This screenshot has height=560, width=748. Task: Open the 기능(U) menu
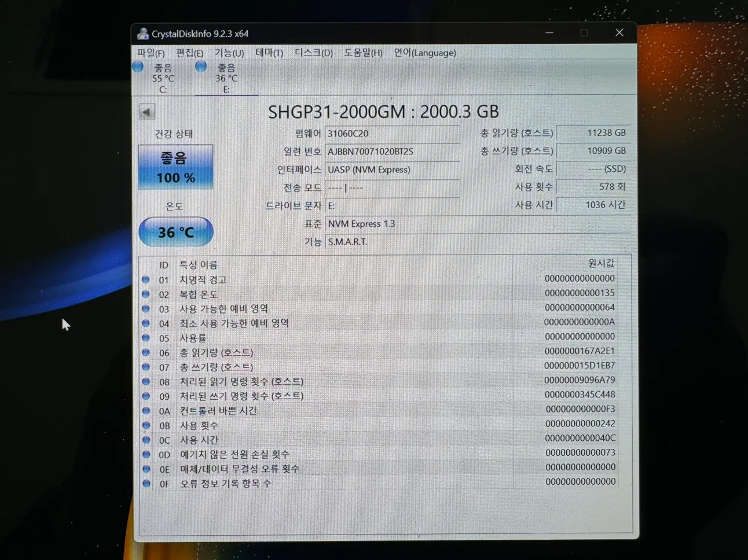pyautogui.click(x=229, y=53)
